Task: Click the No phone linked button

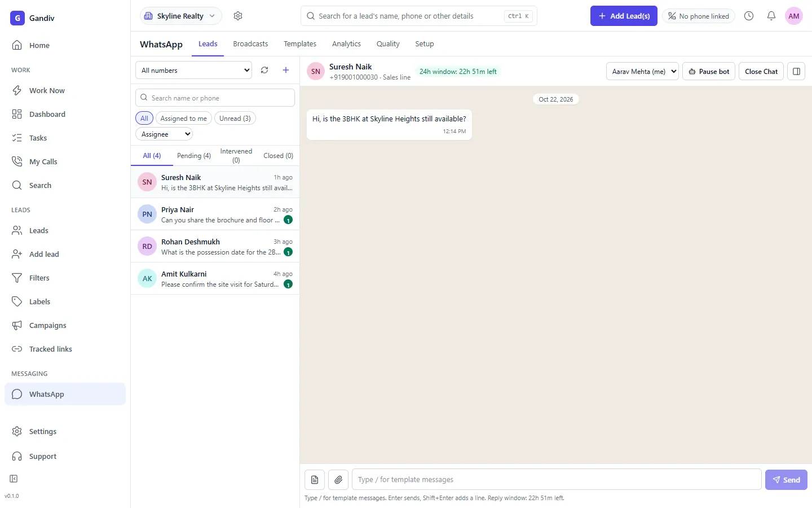Action: pyautogui.click(x=699, y=16)
